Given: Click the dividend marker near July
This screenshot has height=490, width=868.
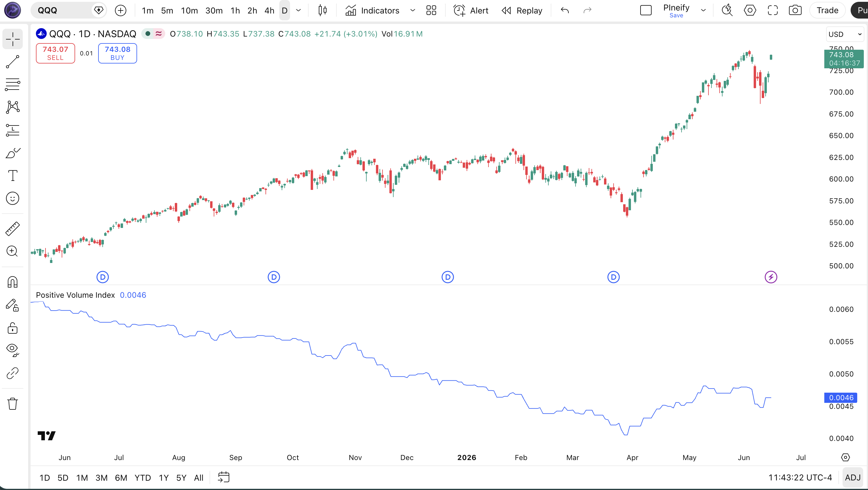Looking at the screenshot, I should (102, 277).
